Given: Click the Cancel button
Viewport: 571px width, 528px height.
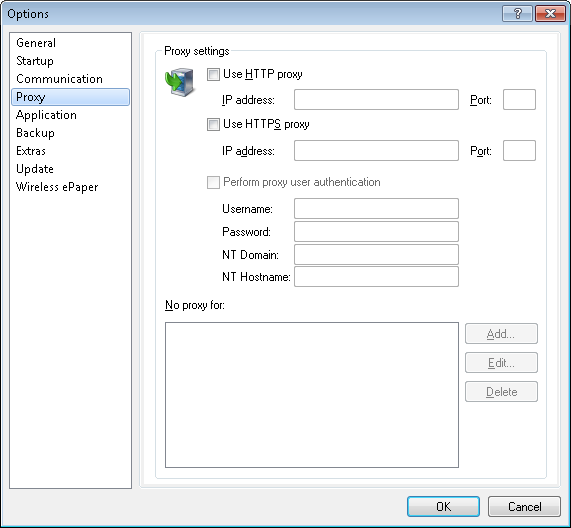Looking at the screenshot, I should tap(524, 507).
